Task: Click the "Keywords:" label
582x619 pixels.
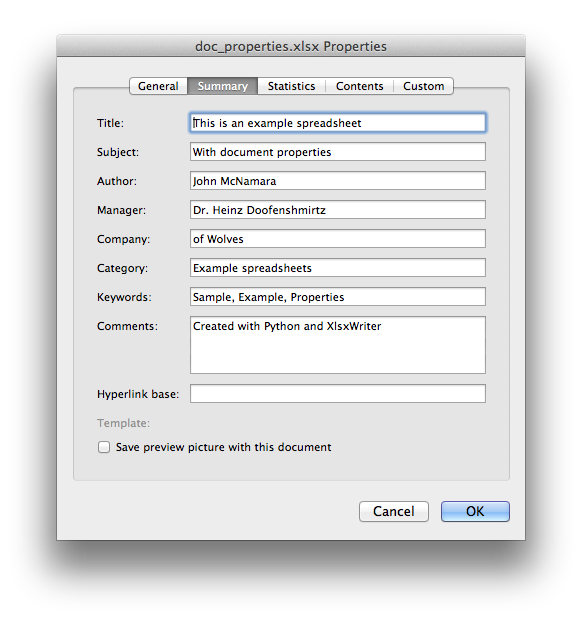Action: (124, 297)
